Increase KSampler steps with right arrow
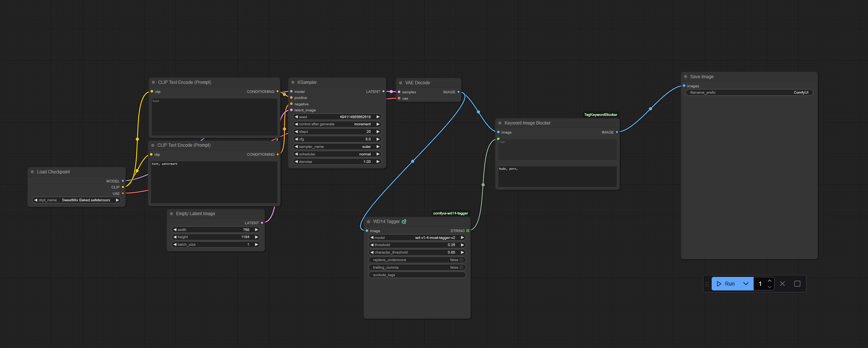The image size is (868, 348). click(378, 132)
